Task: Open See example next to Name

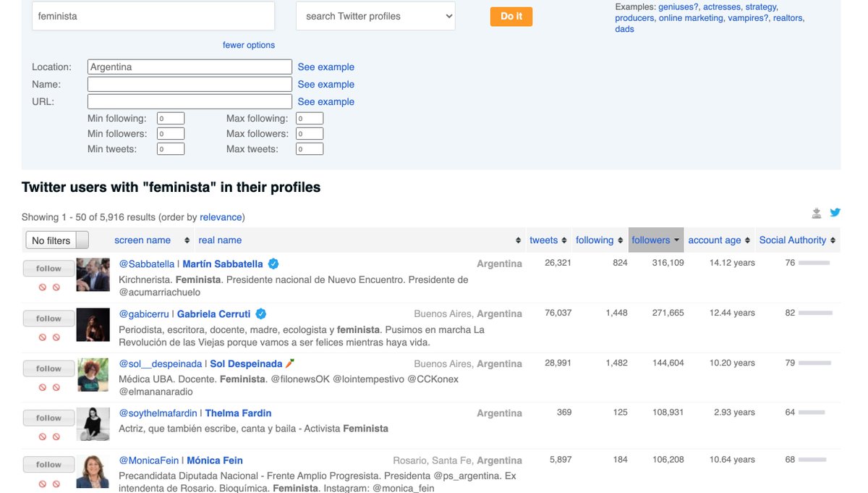Action: coord(326,84)
